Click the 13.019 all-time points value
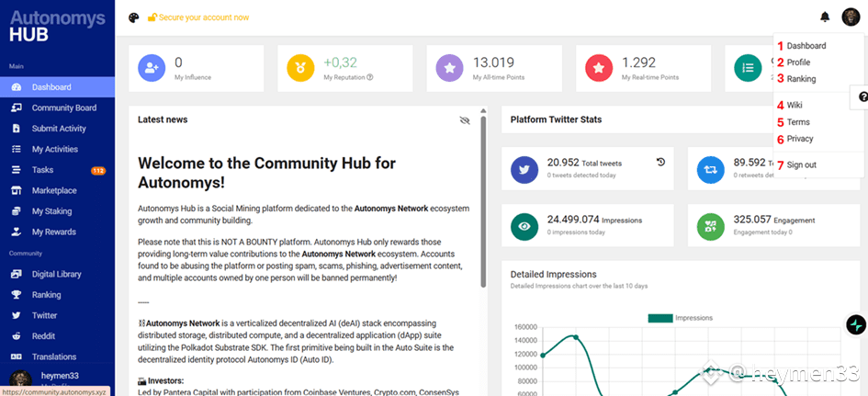This screenshot has height=396, width=868. pos(494,62)
